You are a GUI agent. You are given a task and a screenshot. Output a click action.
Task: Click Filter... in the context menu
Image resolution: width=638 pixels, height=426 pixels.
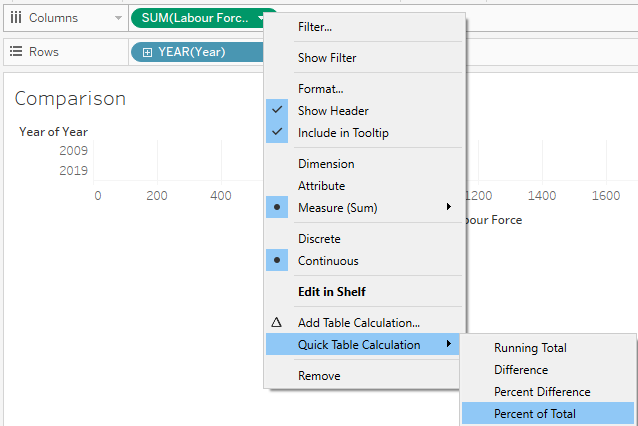[x=315, y=27]
